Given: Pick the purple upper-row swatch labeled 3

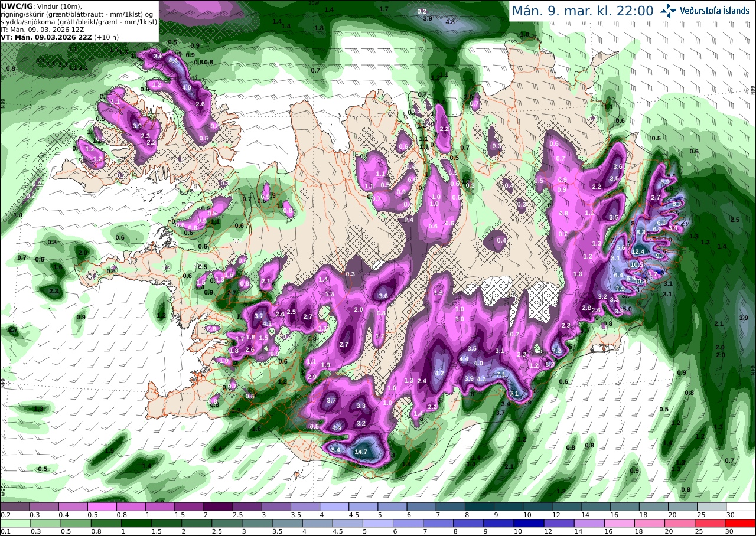Looking at the screenshot, I should [x=276, y=506].
